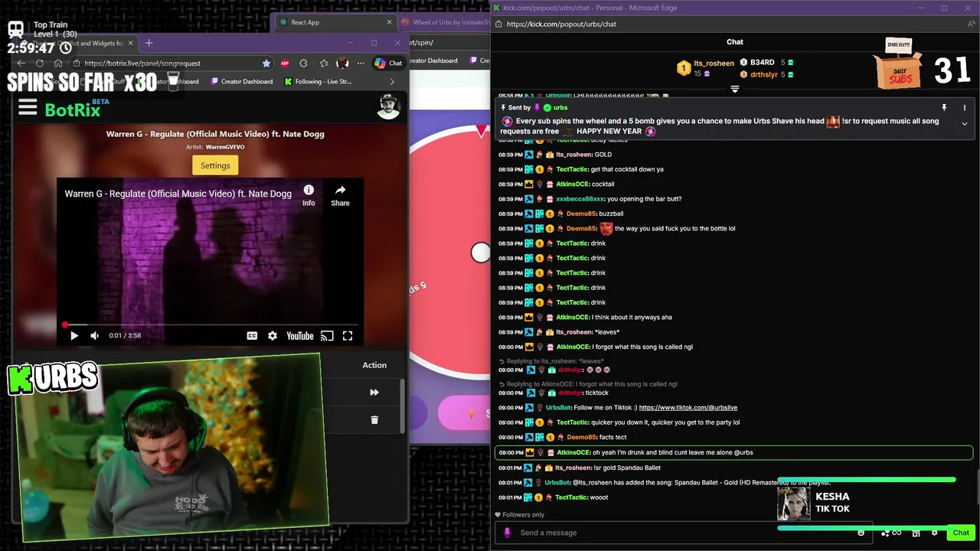Open the tiktok.com/@urbslive link
The height and width of the screenshot is (551, 980).
(688, 408)
